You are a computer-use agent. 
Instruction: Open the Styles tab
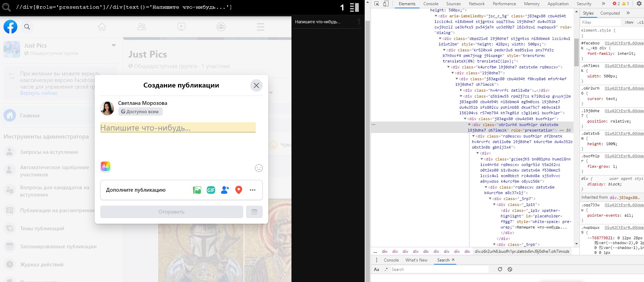click(588, 13)
